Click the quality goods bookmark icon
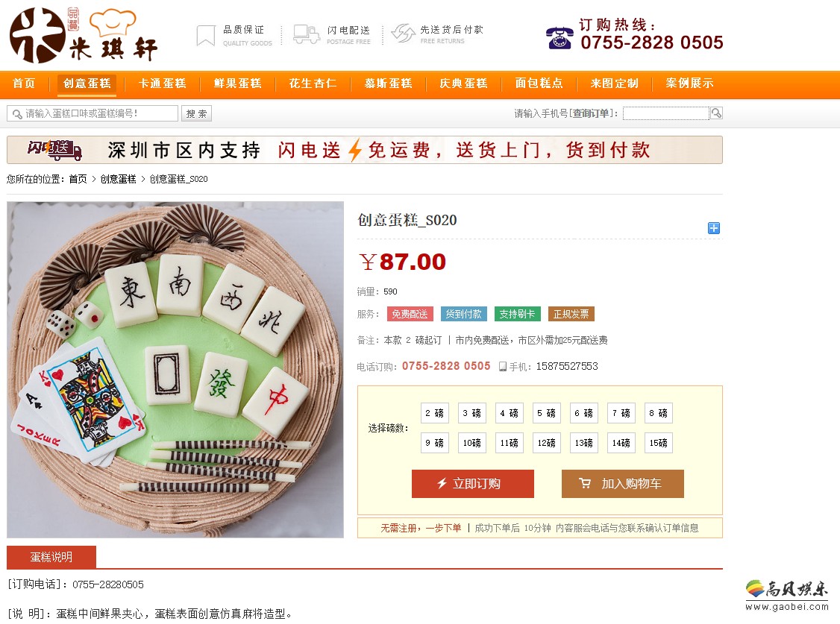This screenshot has width=840, height=624. point(206,35)
